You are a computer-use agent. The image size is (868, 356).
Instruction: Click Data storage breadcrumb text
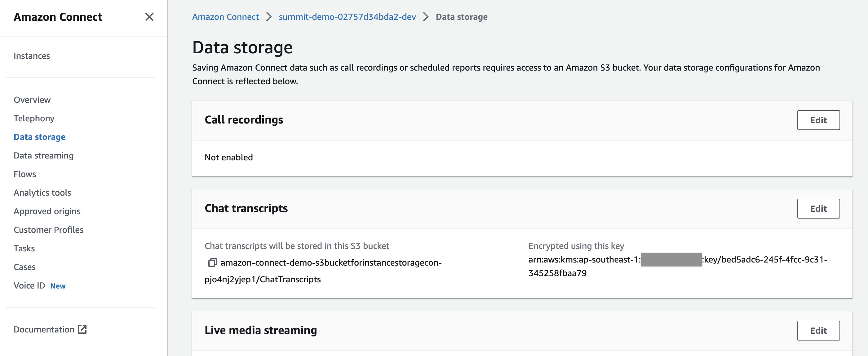click(462, 17)
